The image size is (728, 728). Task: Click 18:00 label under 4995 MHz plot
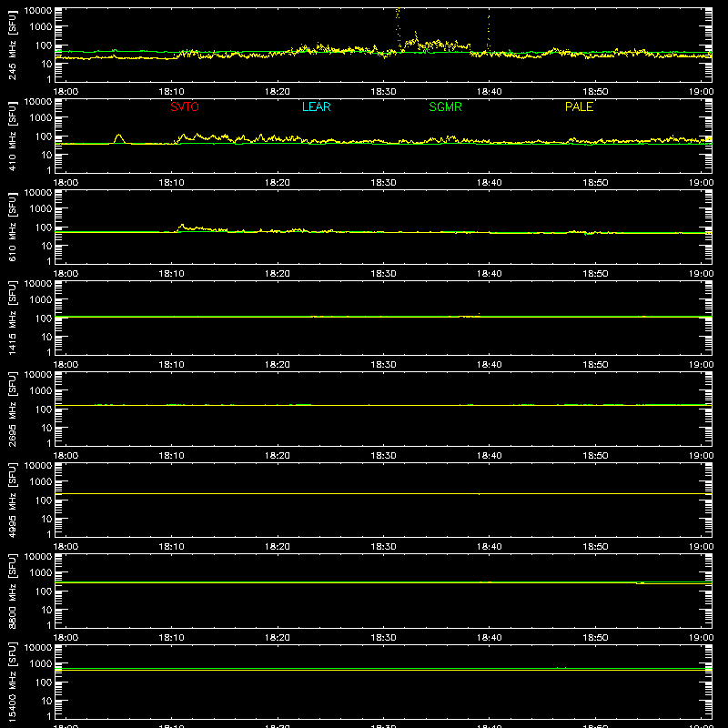click(x=66, y=547)
